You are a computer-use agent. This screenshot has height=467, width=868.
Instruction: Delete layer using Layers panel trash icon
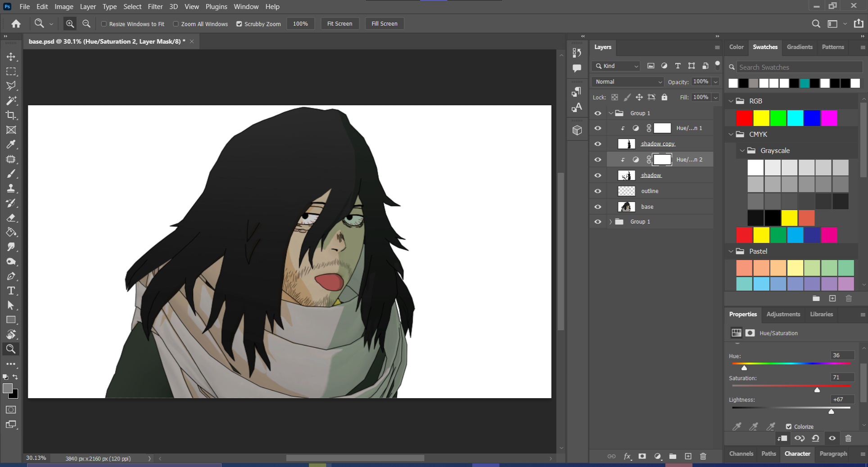pyautogui.click(x=703, y=456)
